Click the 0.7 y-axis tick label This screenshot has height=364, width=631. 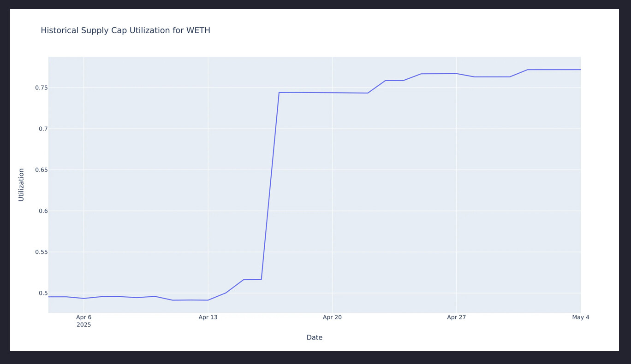pos(43,129)
